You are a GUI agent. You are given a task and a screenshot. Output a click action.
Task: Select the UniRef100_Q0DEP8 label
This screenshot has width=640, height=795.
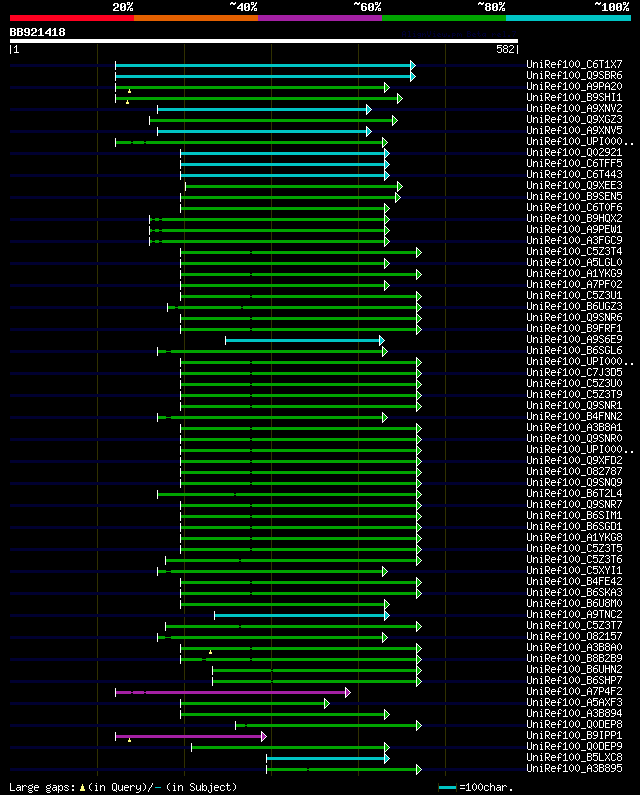click(x=574, y=725)
